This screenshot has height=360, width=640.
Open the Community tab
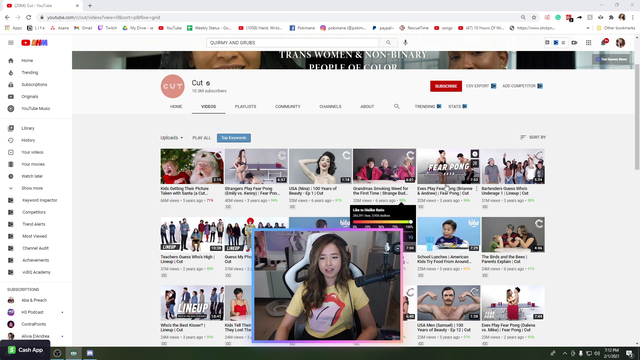(x=287, y=106)
